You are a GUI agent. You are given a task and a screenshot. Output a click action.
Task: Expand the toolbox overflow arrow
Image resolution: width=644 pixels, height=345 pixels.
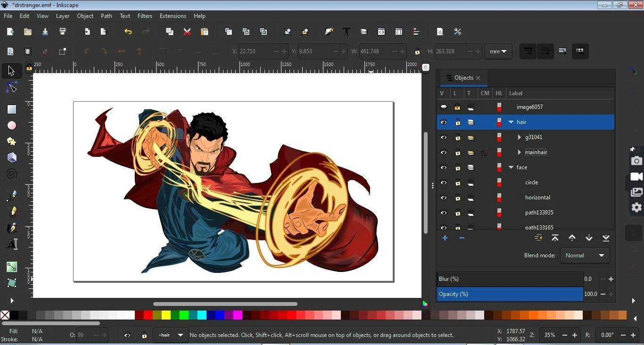click(x=11, y=301)
